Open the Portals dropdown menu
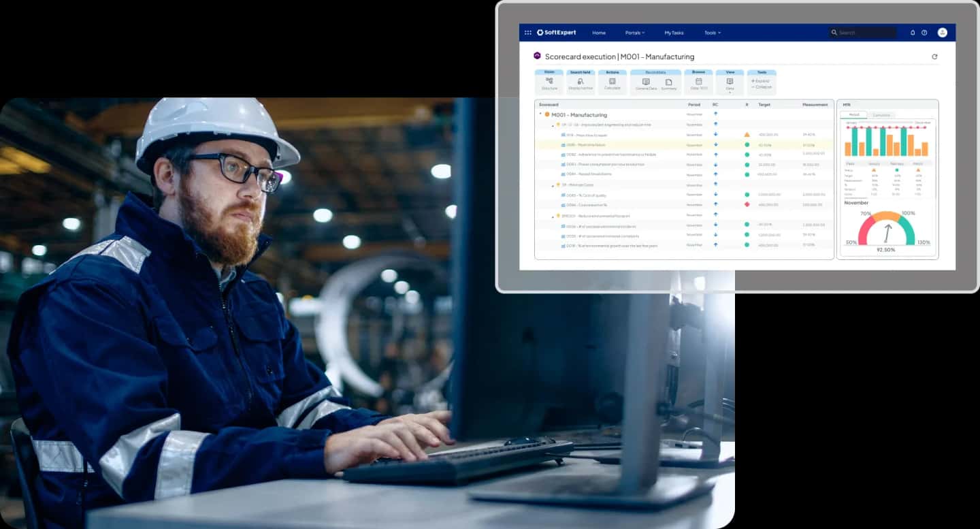 635,33
